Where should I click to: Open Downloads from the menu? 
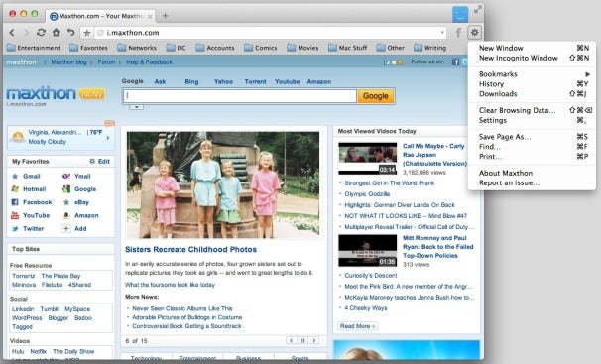(x=532, y=94)
